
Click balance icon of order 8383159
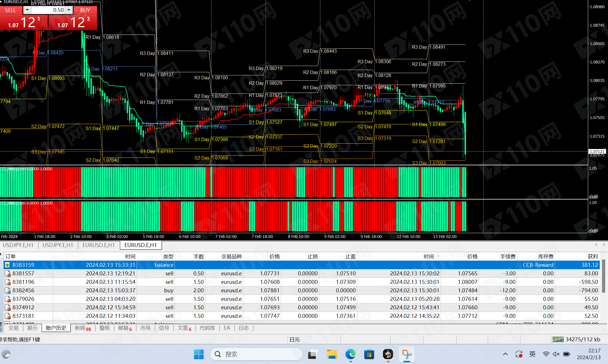pos(7,265)
